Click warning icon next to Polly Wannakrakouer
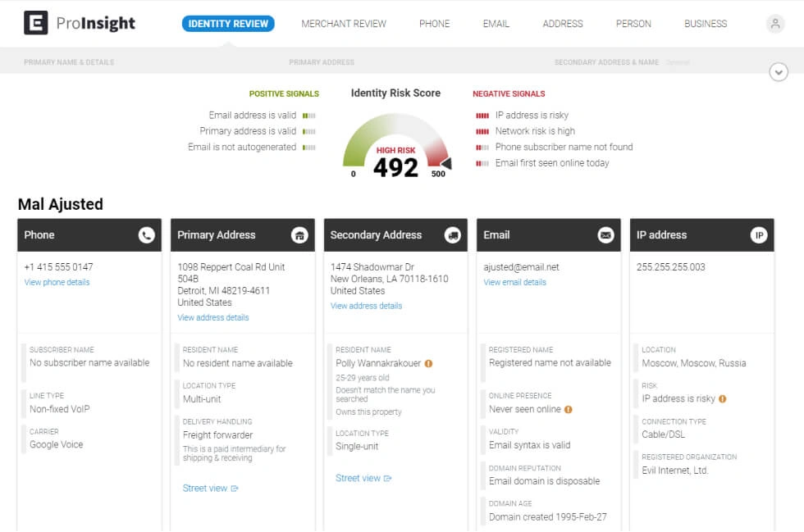Screen dimensions: 804x532 tap(428, 363)
